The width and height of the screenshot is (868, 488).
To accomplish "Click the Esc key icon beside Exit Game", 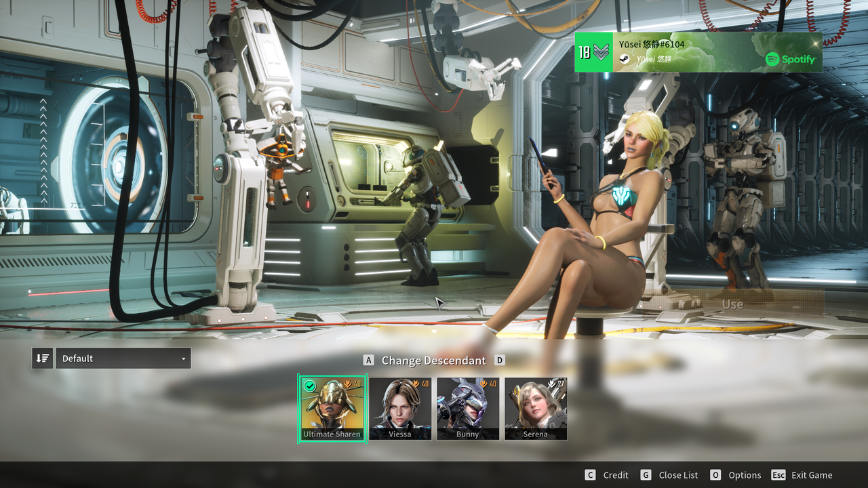I will (778, 475).
